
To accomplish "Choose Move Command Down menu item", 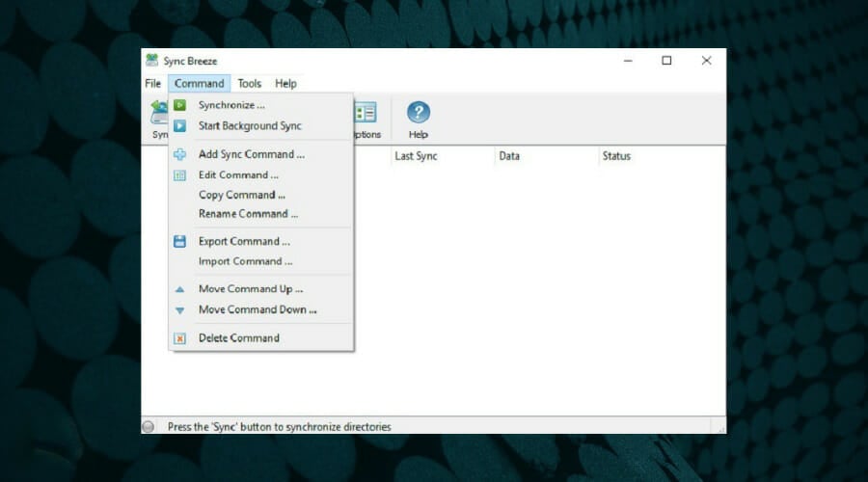I will click(258, 310).
